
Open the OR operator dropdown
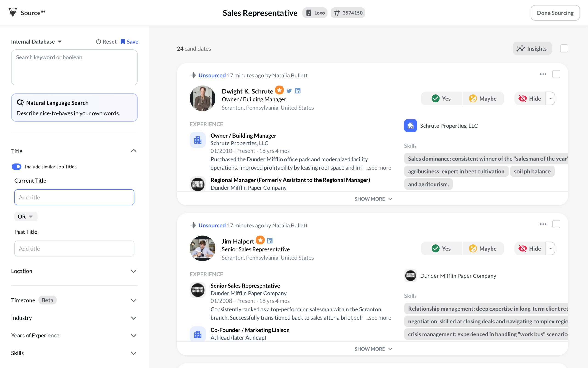tap(25, 216)
